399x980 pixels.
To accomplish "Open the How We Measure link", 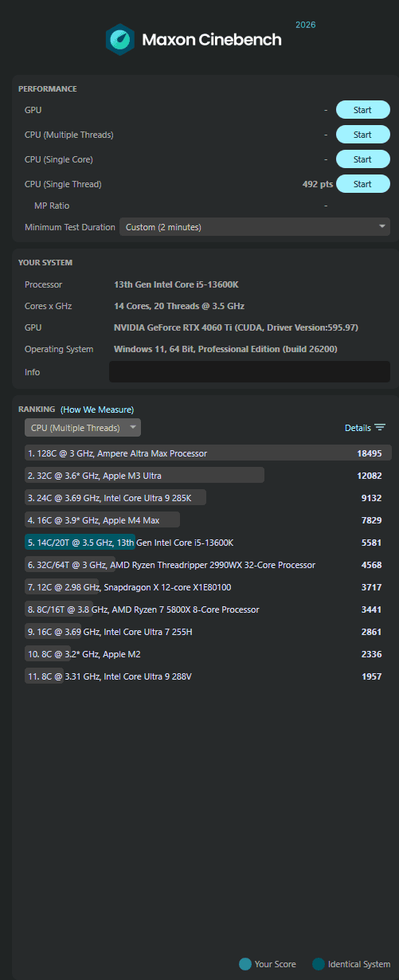I will pos(97,410).
